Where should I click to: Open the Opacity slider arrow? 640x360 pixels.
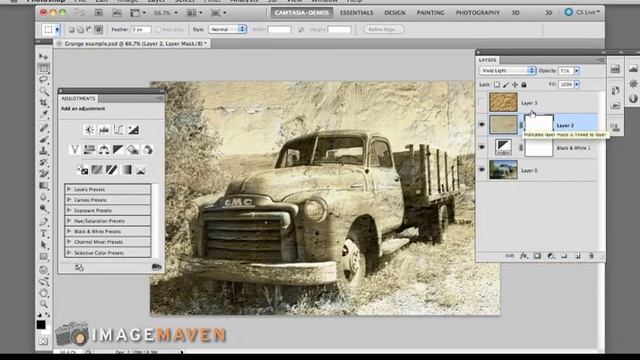(577, 71)
